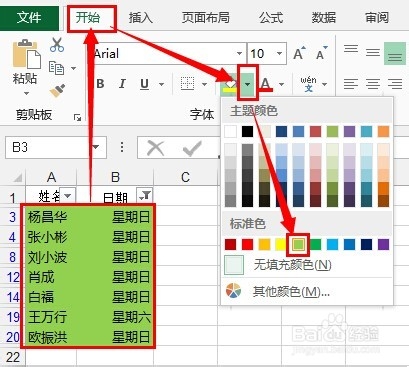This screenshot has height=367, width=409.
Task: Select the Format Painter brush
Action: tap(57, 91)
